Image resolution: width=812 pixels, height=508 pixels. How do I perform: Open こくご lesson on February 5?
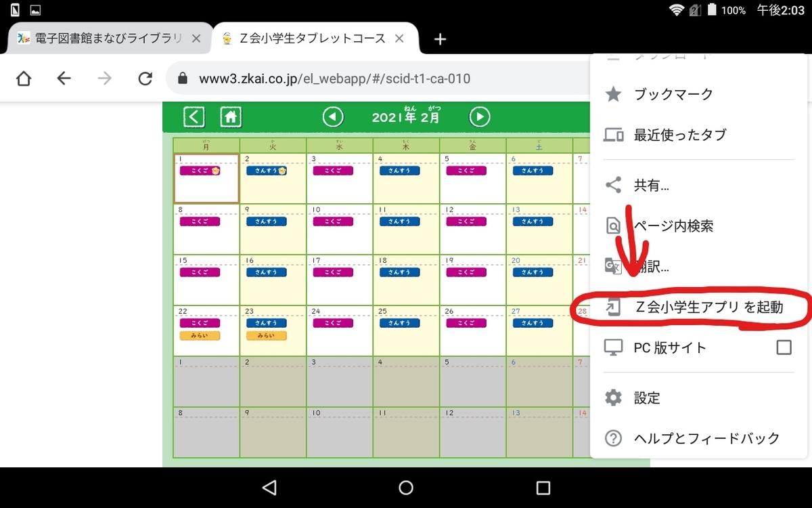(466, 171)
